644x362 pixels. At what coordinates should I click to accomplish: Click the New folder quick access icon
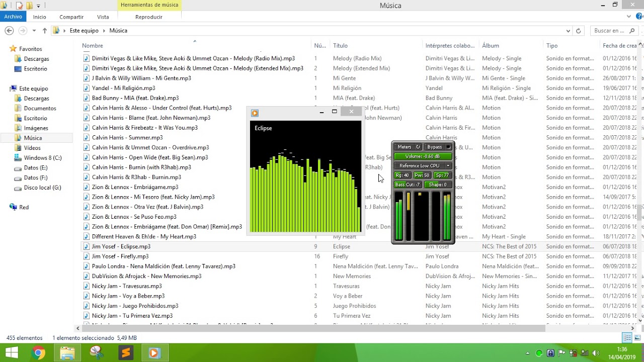pyautogui.click(x=29, y=6)
